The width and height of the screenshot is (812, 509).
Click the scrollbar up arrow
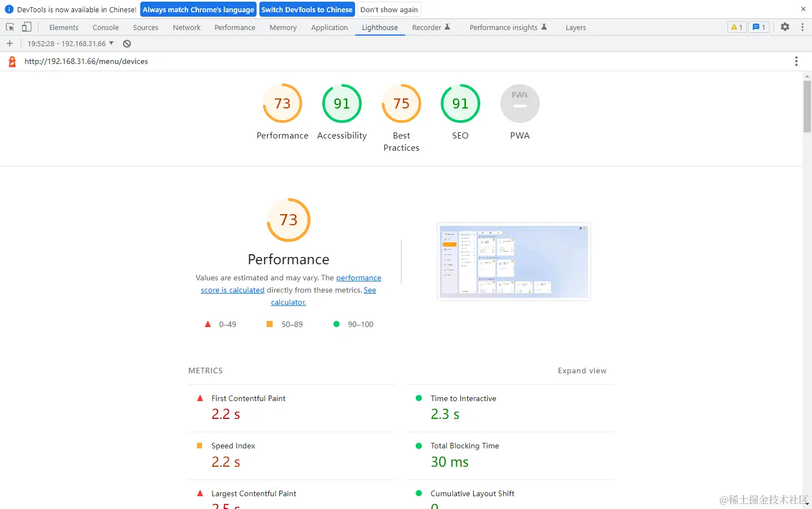(x=807, y=76)
